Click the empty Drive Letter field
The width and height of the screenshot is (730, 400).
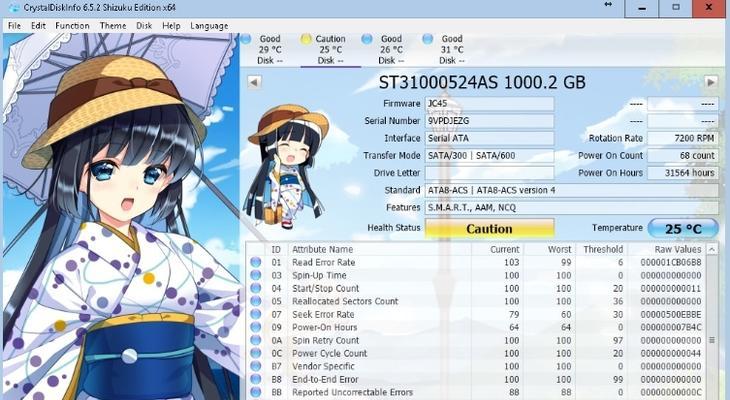(489, 173)
